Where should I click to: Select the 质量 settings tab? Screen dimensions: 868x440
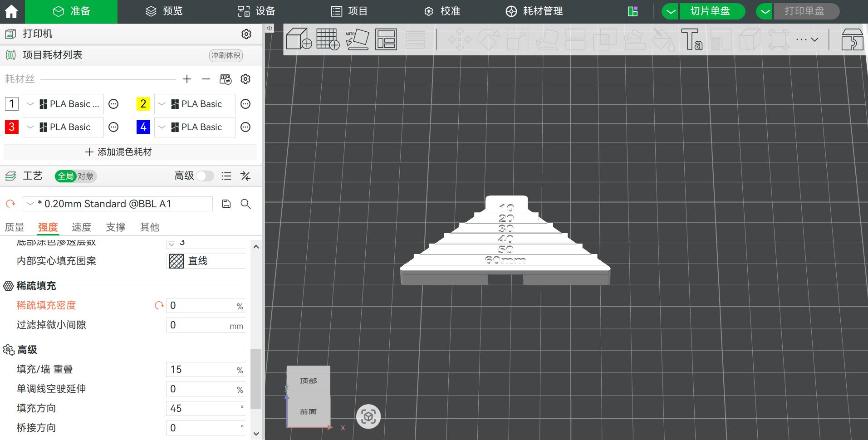pyautogui.click(x=15, y=227)
